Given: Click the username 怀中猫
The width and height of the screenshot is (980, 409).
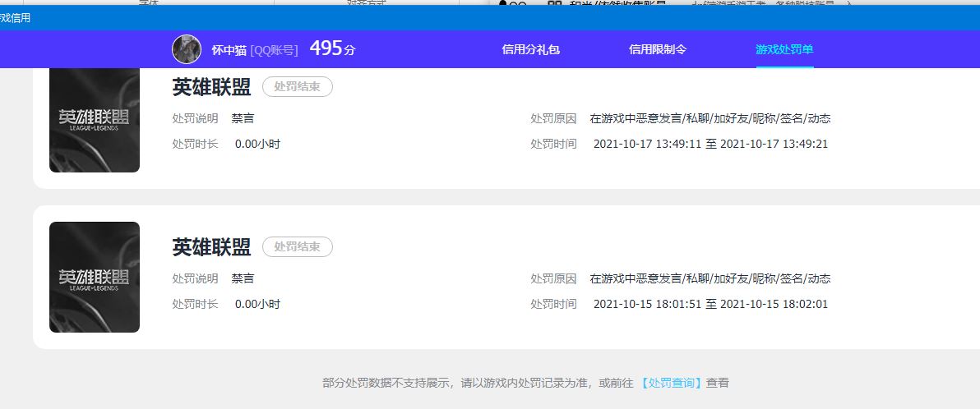Looking at the screenshot, I should (x=229, y=50).
